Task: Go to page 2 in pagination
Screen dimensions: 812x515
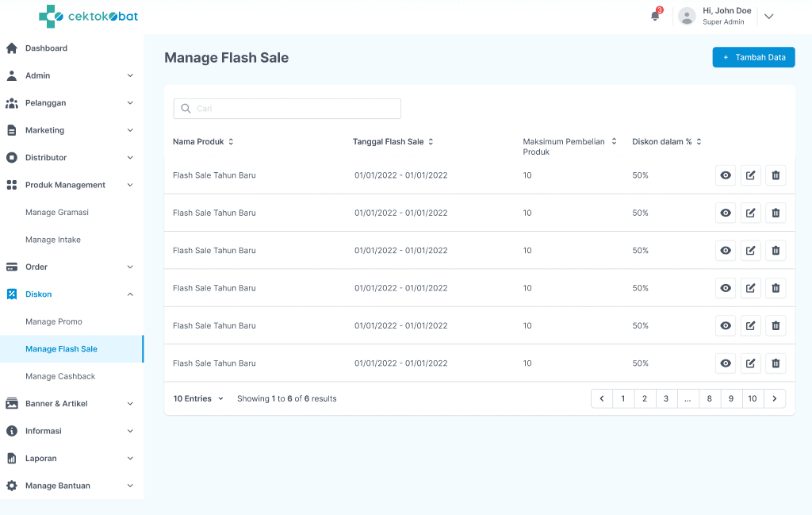Action: [645, 398]
